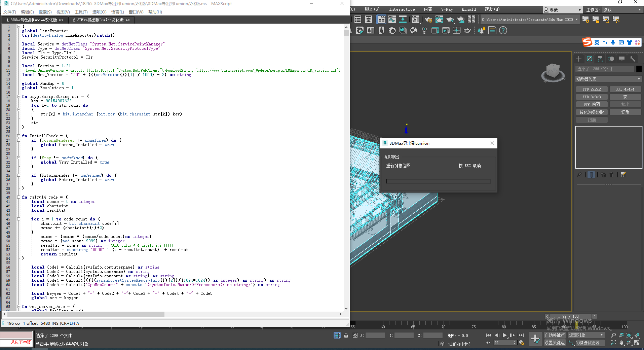
Task: Open the Scene Explorer list icon
Action: click(358, 20)
